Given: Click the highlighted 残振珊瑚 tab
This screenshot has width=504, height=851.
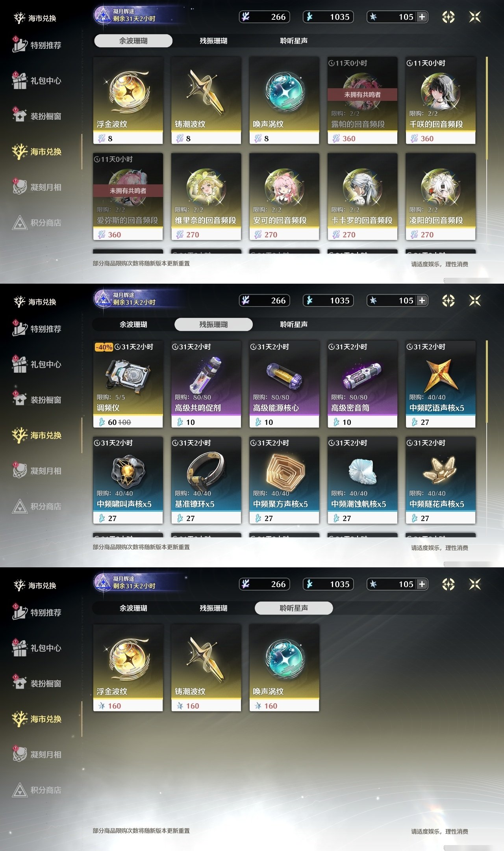Looking at the screenshot, I should coord(213,324).
